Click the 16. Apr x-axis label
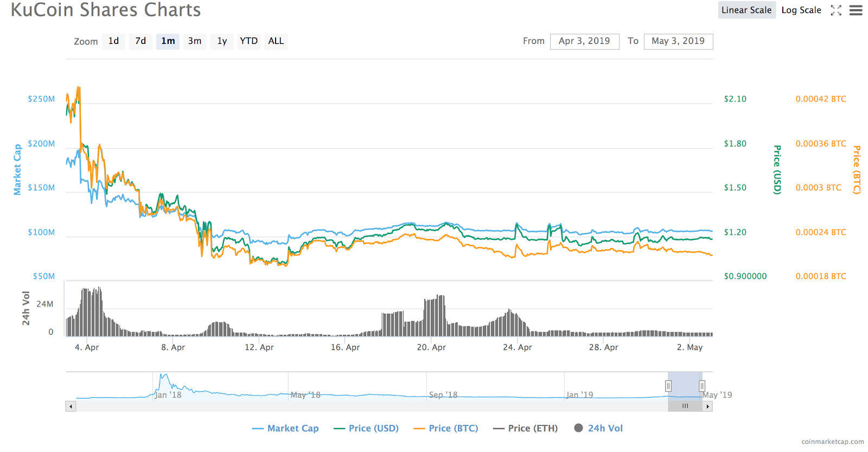Screen dimensions: 868x452 coord(346,347)
